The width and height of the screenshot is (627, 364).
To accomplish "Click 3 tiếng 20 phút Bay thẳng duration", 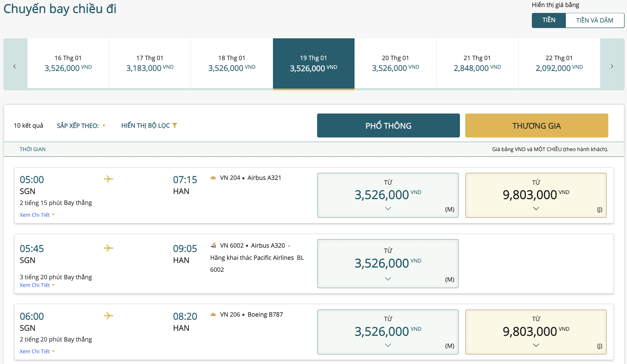I will [56, 277].
